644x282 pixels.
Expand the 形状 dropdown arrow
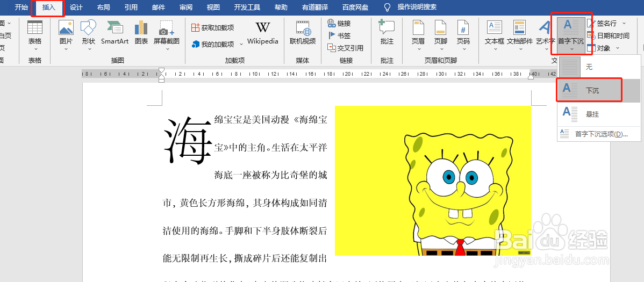pos(89,49)
